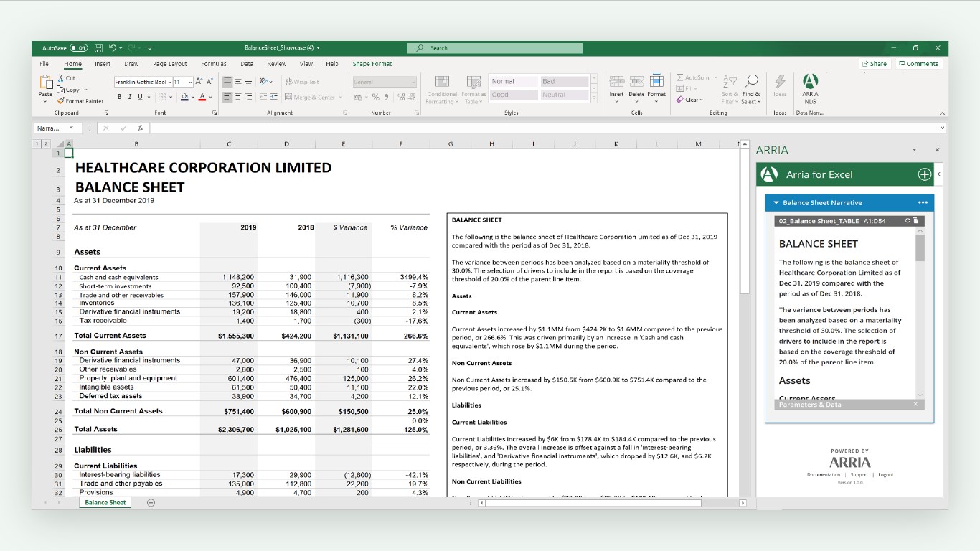Open the Conditional Formatting menu
This screenshot has height=551, width=980.
click(x=442, y=90)
